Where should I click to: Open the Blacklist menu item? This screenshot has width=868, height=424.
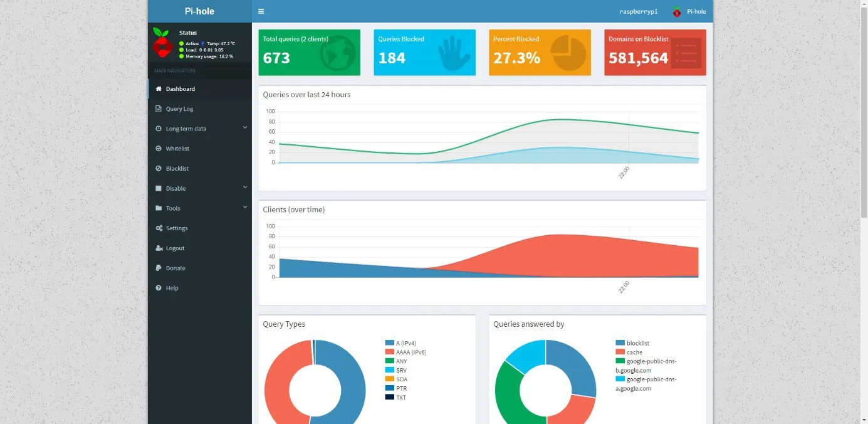coord(200,168)
